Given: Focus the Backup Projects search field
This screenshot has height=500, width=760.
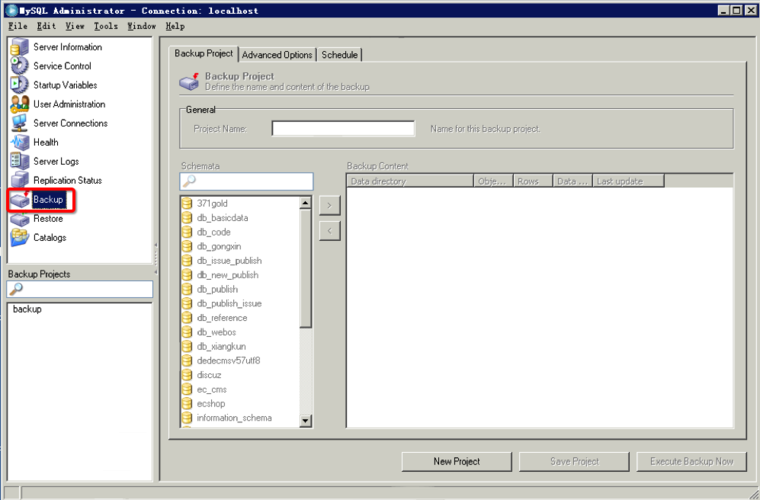Looking at the screenshot, I should click(x=80, y=289).
